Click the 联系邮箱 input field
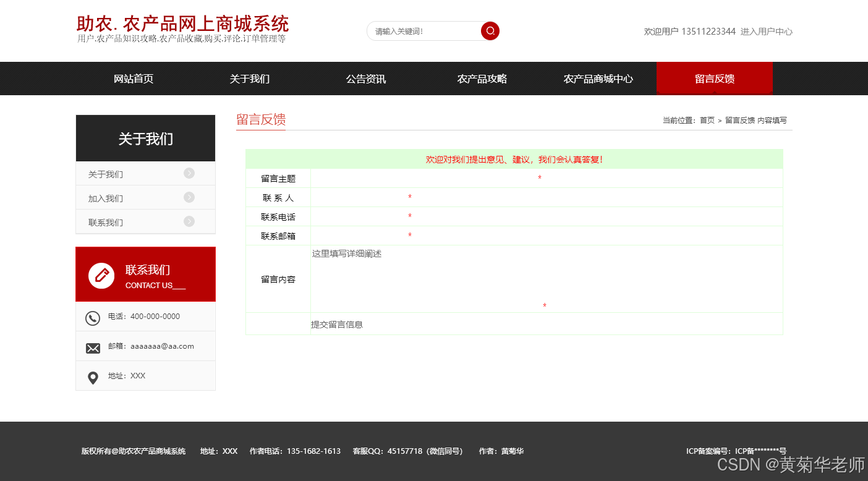 (359, 236)
